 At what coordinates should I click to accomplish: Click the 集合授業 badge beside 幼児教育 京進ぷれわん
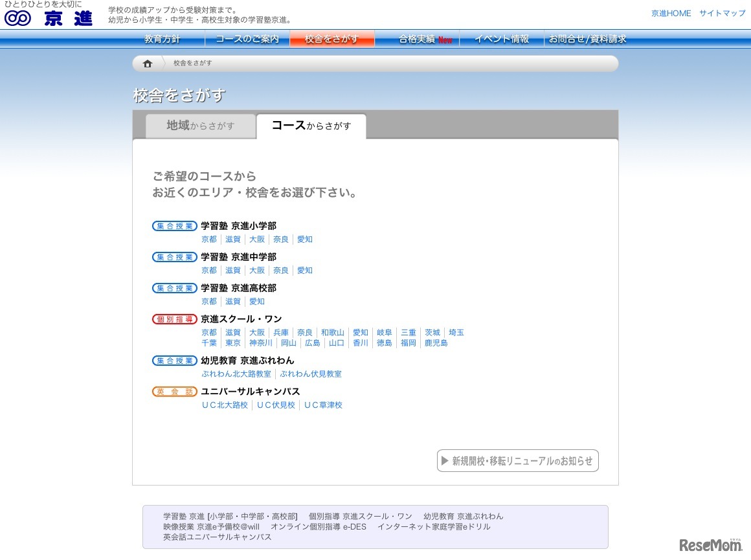(x=174, y=361)
